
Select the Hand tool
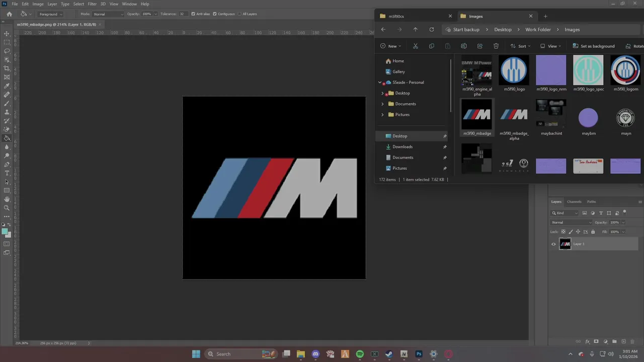pyautogui.click(x=7, y=199)
